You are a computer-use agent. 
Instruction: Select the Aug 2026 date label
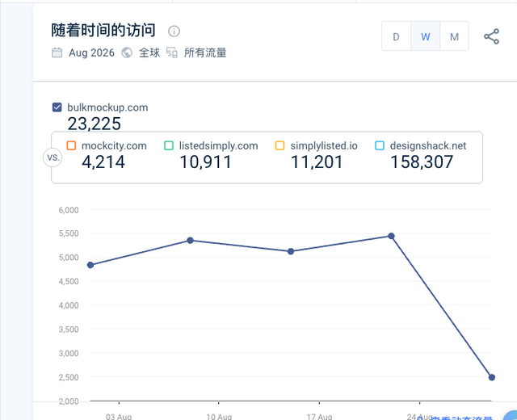[91, 52]
